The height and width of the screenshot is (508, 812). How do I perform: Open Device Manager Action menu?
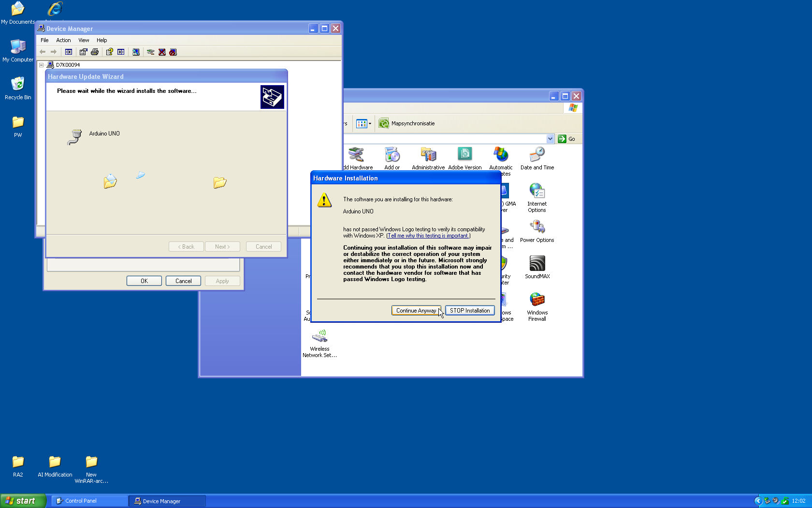pos(63,40)
